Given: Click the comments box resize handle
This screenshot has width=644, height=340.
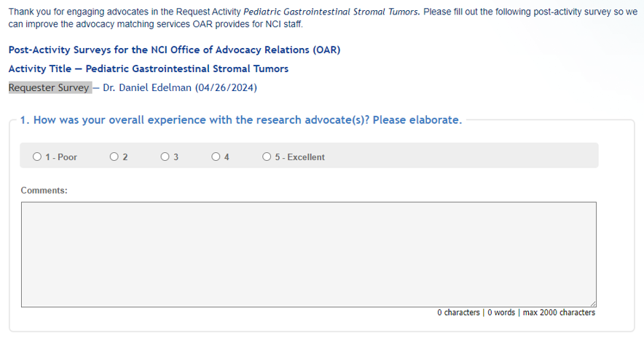Looking at the screenshot, I should pyautogui.click(x=593, y=304).
